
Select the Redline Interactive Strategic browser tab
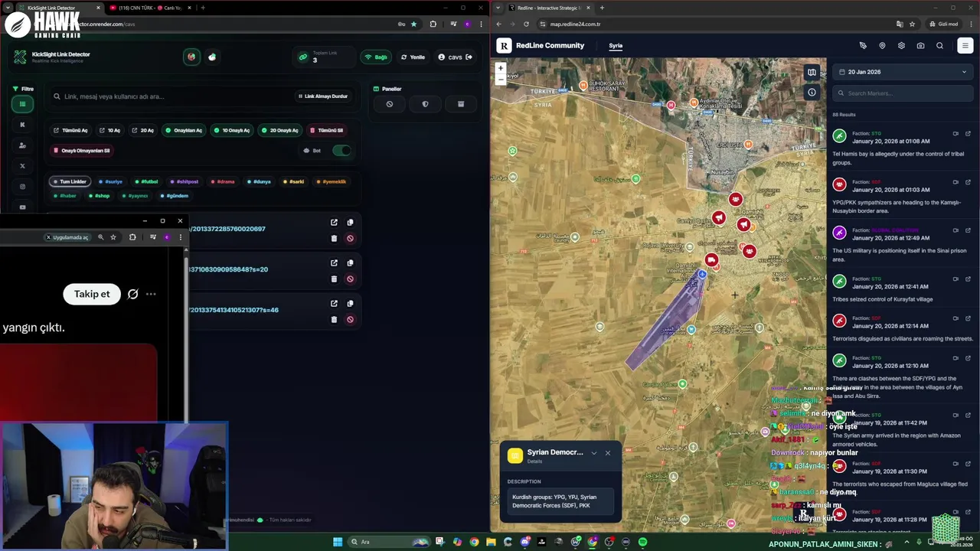pyautogui.click(x=549, y=8)
